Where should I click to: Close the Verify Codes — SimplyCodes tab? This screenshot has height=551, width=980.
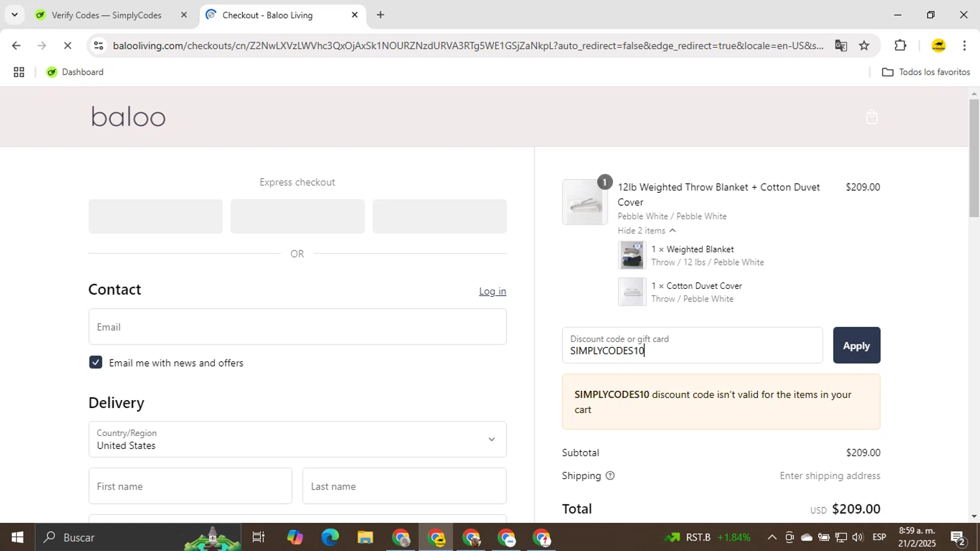(x=184, y=14)
